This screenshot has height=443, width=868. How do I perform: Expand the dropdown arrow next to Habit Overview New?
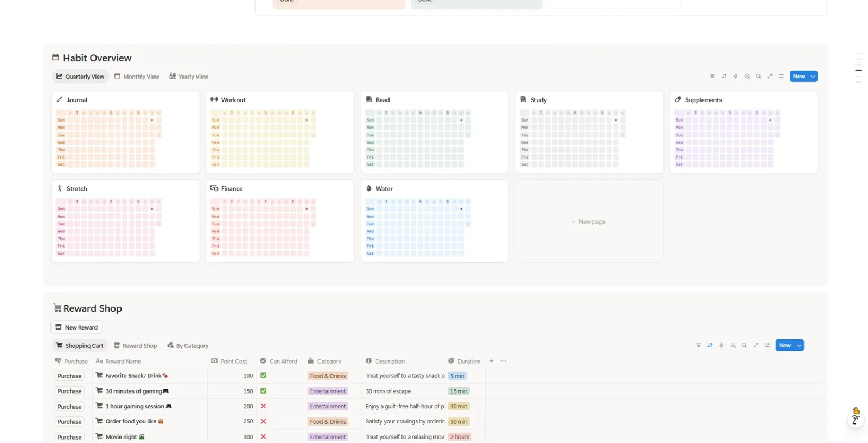pyautogui.click(x=813, y=77)
